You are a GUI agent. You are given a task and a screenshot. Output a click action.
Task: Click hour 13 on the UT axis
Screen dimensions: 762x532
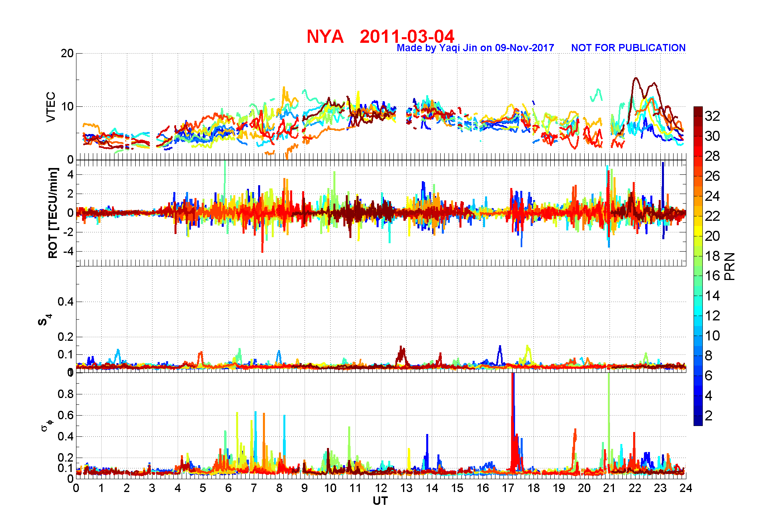(x=406, y=488)
